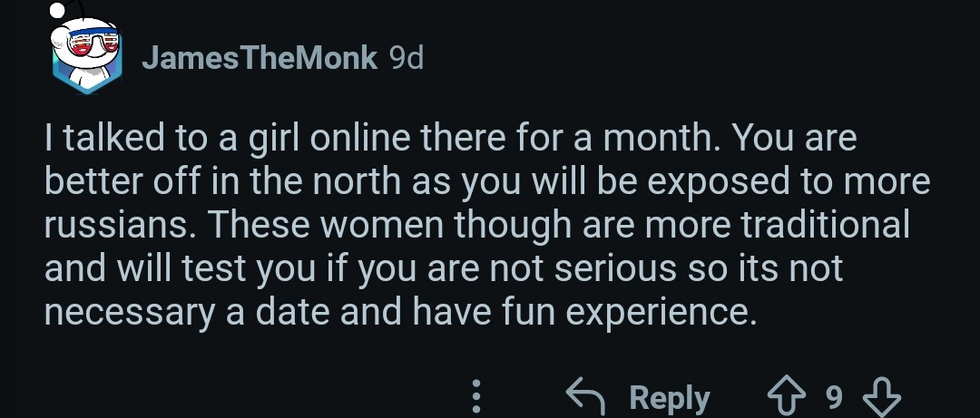The width and height of the screenshot is (980, 418).
Task: Click the curved reply arrow icon
Action: click(585, 396)
